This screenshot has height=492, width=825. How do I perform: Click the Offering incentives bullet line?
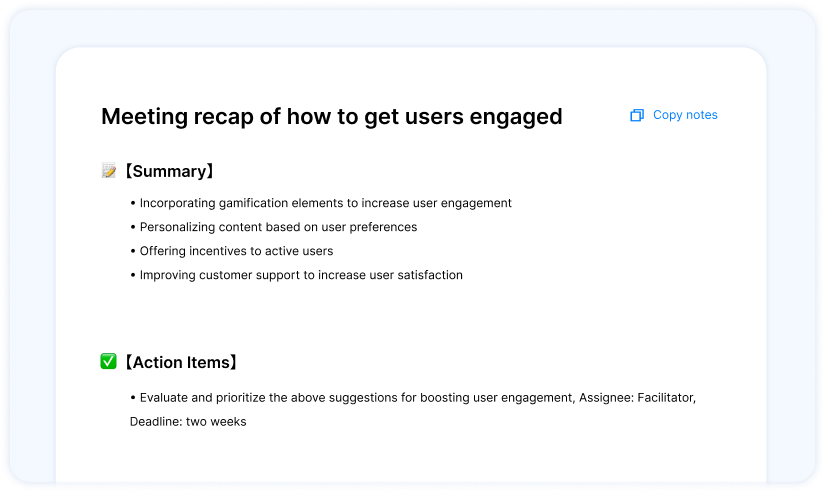point(232,251)
